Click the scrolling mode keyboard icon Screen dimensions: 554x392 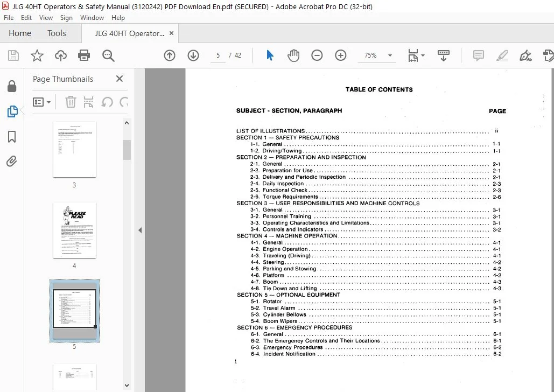444,55
